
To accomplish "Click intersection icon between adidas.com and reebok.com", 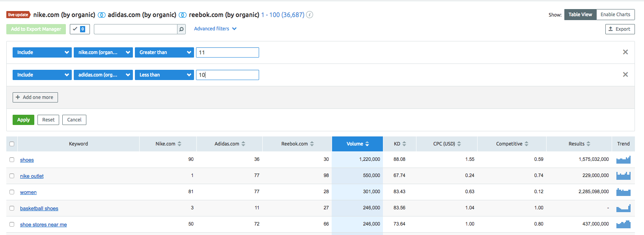I will click(183, 15).
